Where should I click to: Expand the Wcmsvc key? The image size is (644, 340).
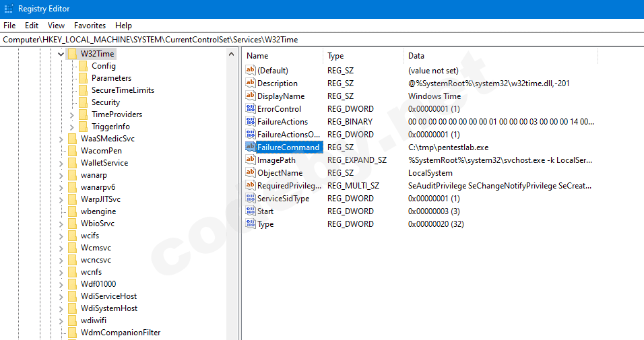(61, 248)
